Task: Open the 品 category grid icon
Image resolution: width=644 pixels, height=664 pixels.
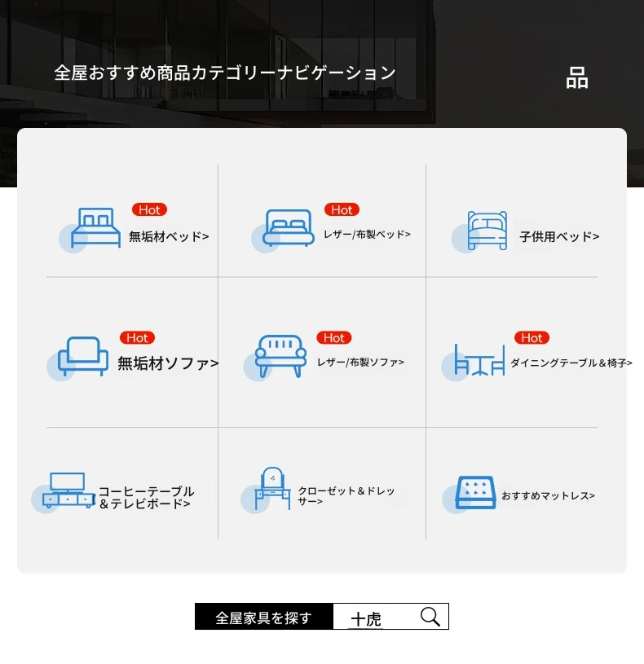Action: 577,79
